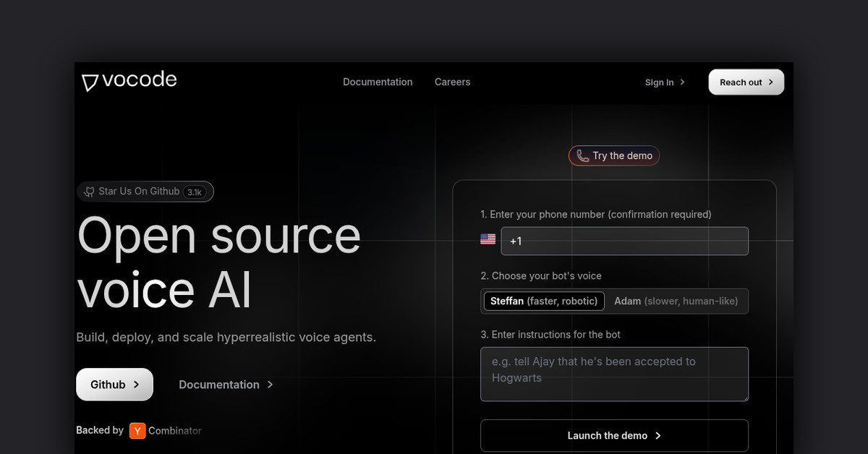Click the phone number input field
This screenshot has height=454, width=868.
(x=624, y=241)
